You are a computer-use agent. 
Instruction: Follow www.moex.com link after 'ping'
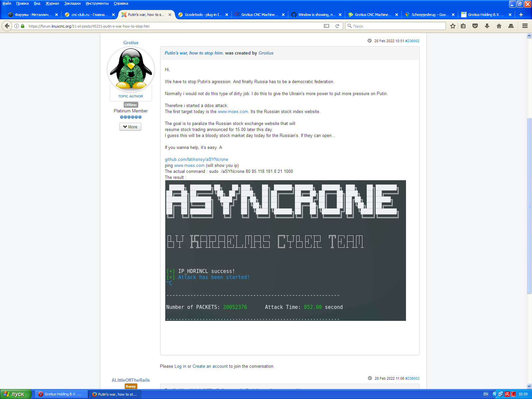[x=189, y=165]
